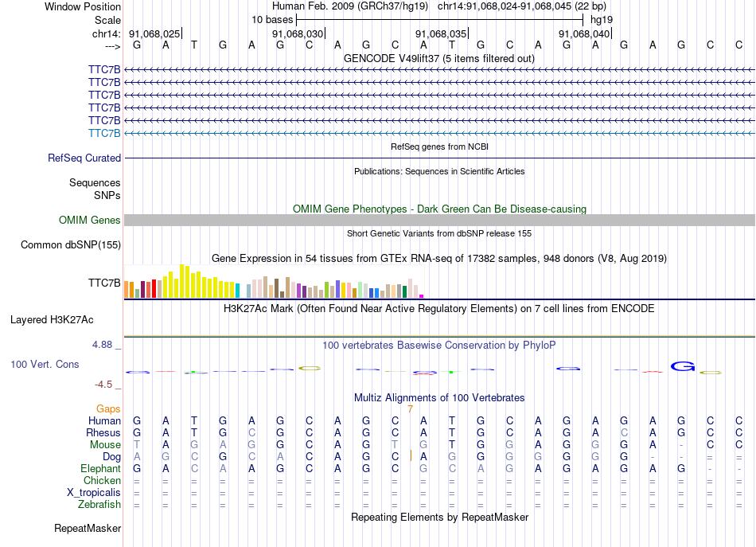Click the Multiz Alignments of 100 Vertebrates title
756x547 pixels.
pyautogui.click(x=439, y=398)
